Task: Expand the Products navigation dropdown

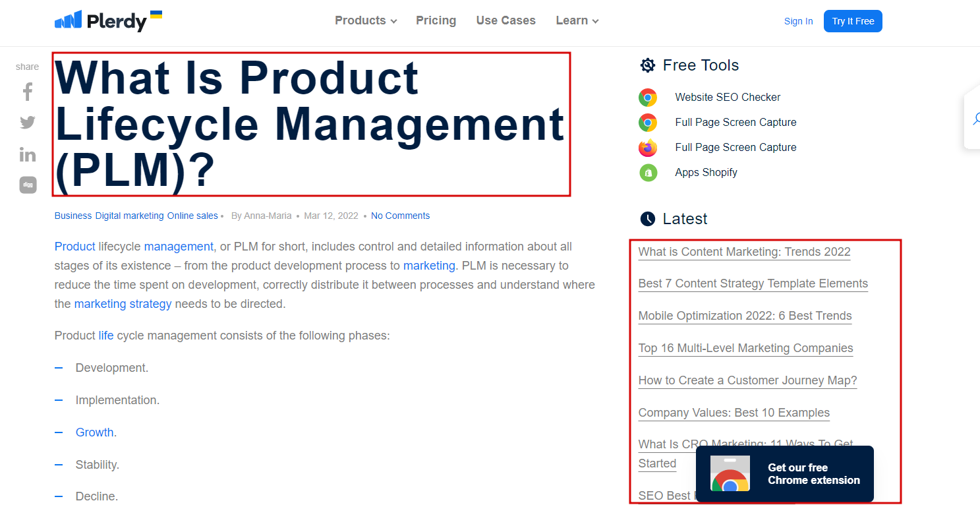Action: pyautogui.click(x=365, y=20)
